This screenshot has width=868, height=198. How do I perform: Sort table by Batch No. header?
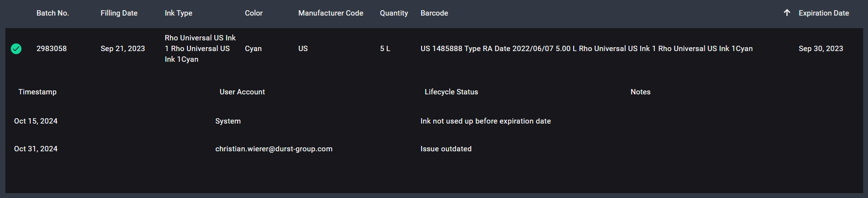tap(52, 13)
